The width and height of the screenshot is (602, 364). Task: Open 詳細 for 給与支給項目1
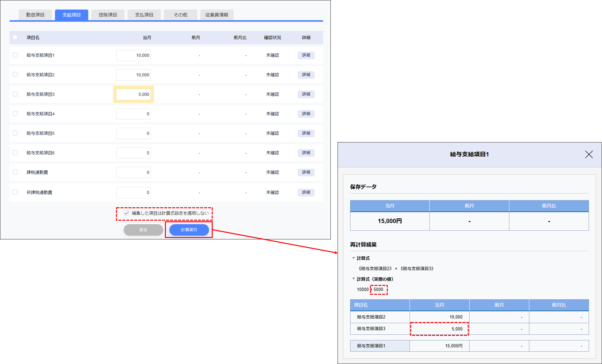tap(306, 55)
